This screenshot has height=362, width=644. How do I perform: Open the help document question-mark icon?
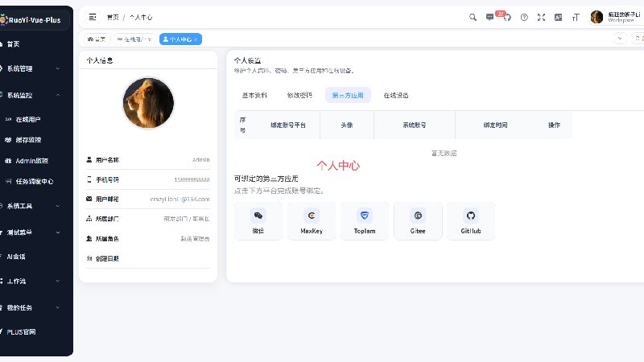click(x=524, y=17)
